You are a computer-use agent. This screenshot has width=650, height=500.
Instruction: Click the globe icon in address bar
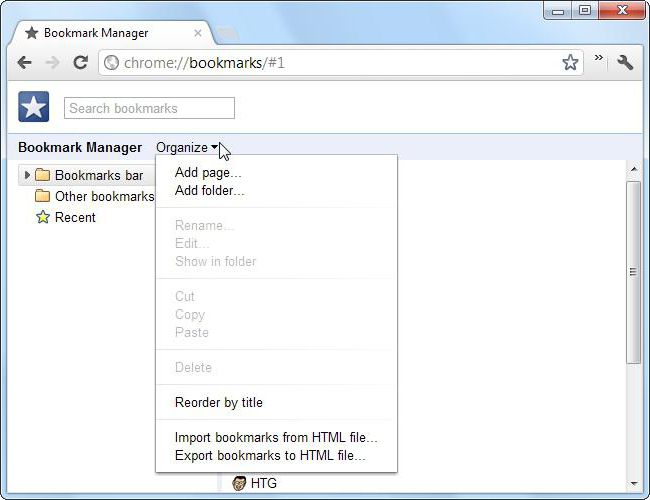point(111,63)
